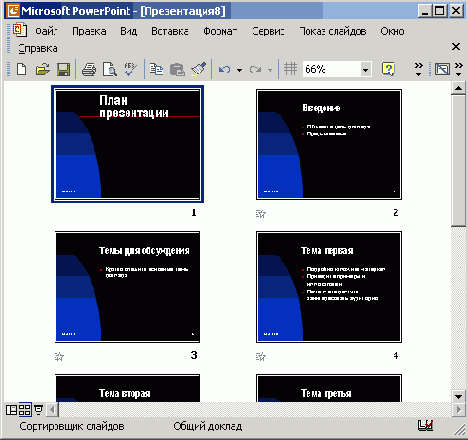The image size is (468, 440).
Task: Open Print Preview magnifier icon
Action: coord(110,69)
